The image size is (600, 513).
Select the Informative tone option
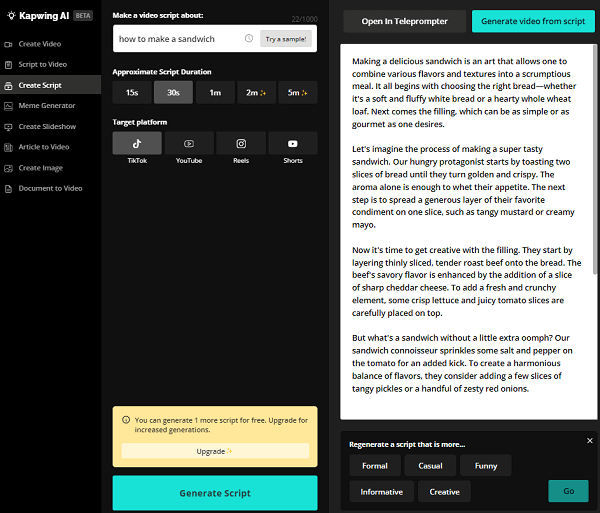tap(382, 492)
